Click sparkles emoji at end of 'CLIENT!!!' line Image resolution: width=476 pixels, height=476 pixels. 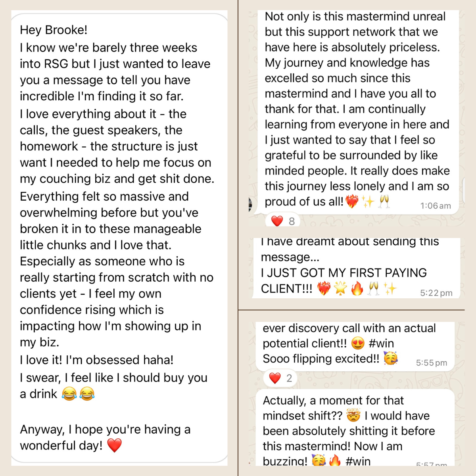click(390, 289)
